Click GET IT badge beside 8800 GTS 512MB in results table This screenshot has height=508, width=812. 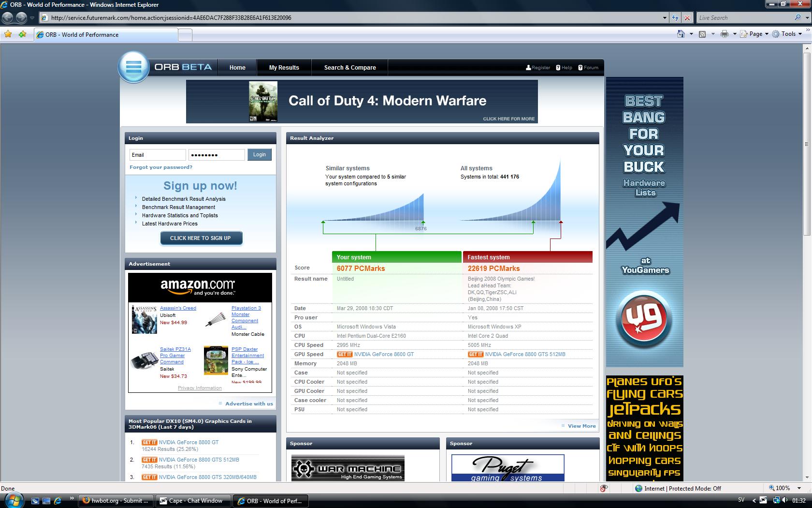tap(476, 354)
